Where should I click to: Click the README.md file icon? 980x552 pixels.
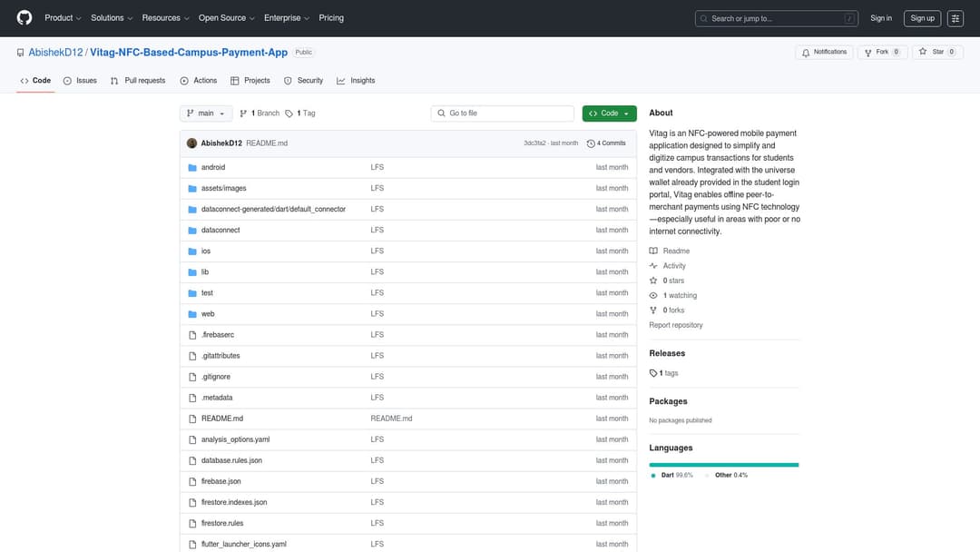[x=192, y=419]
